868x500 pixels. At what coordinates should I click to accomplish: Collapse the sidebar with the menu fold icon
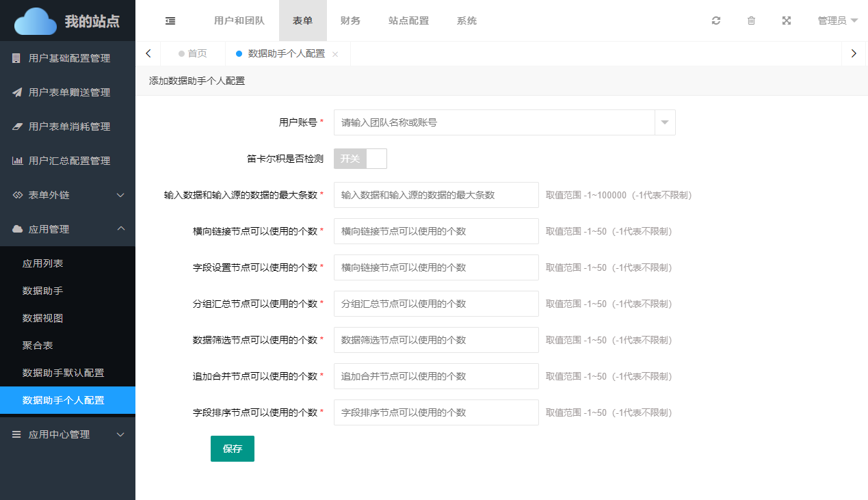[x=170, y=21]
